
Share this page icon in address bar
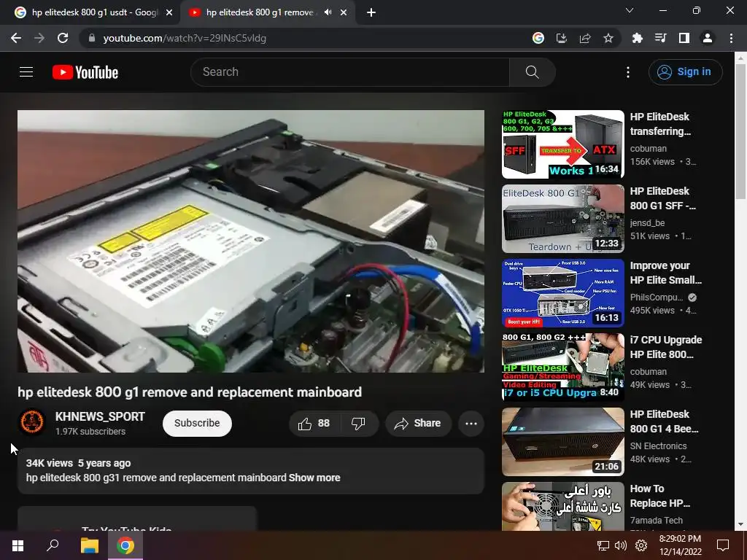point(585,38)
